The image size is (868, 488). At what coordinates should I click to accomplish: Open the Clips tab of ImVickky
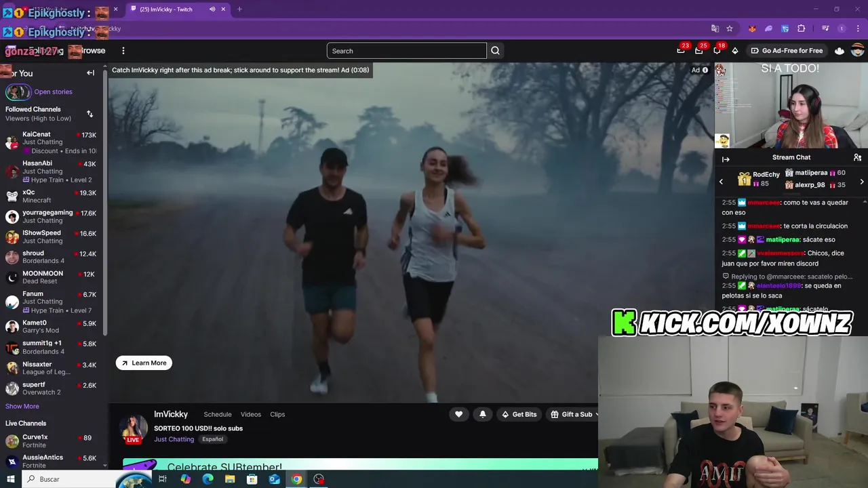tap(277, 414)
